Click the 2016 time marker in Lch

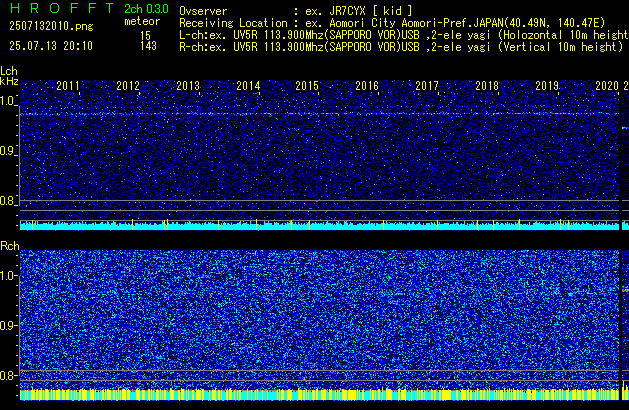pyautogui.click(x=367, y=86)
